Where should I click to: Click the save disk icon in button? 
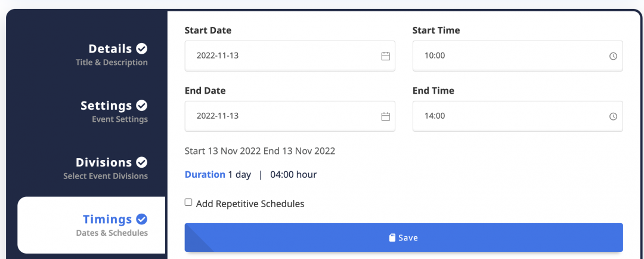392,238
